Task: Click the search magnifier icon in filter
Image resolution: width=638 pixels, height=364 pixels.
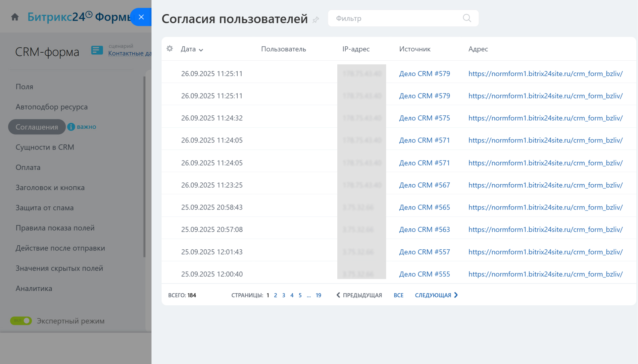Action: tap(467, 18)
